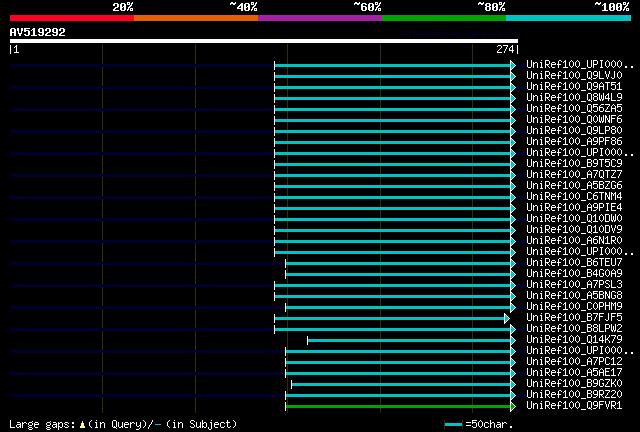Click the green arrowhead ending the Q9FVR1 alignment
640x432 pixels.
coord(513,406)
